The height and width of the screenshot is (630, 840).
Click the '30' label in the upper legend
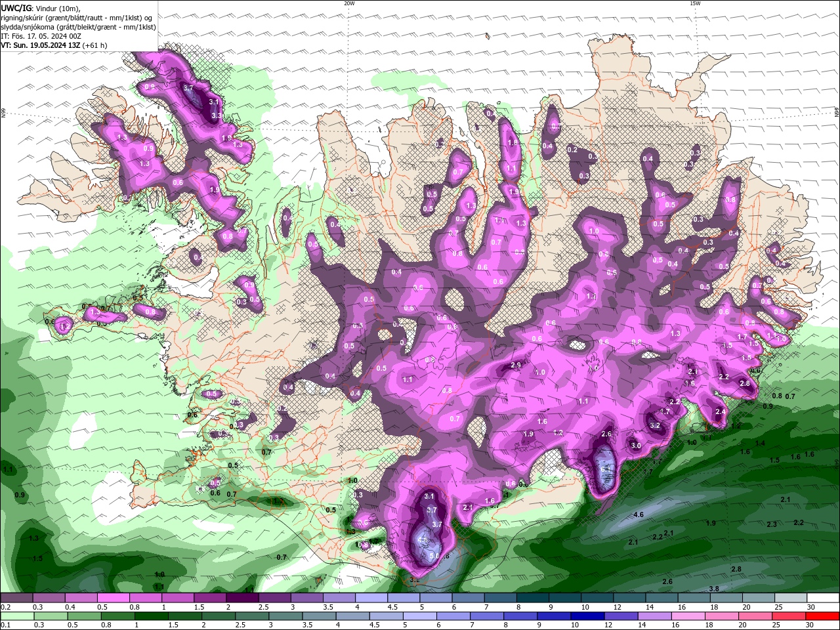click(811, 607)
